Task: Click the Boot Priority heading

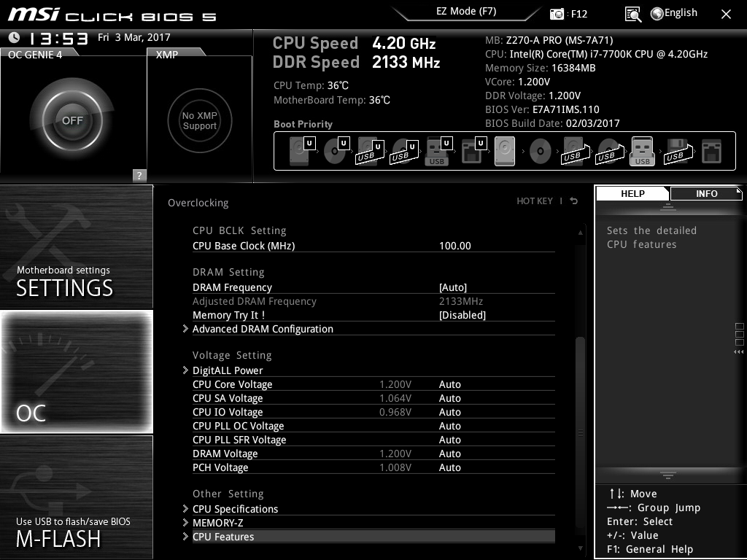Action: pyautogui.click(x=303, y=124)
